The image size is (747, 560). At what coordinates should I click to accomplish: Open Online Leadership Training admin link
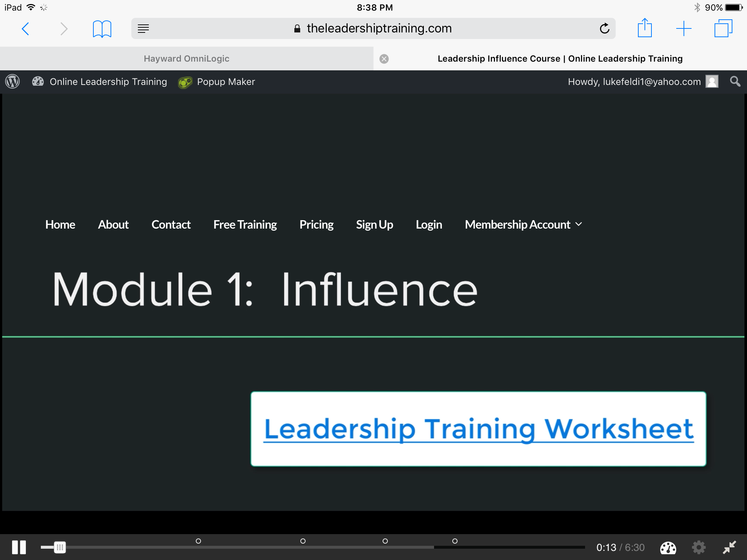(108, 82)
